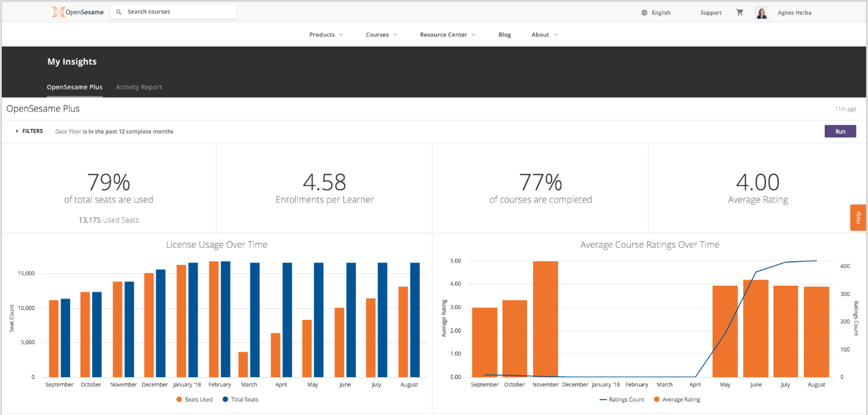Click the globe language icon
The height and width of the screenshot is (415, 868).
click(x=644, y=13)
